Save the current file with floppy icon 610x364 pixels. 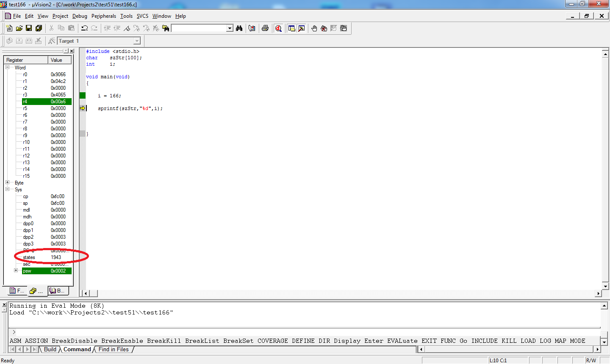pos(29,28)
